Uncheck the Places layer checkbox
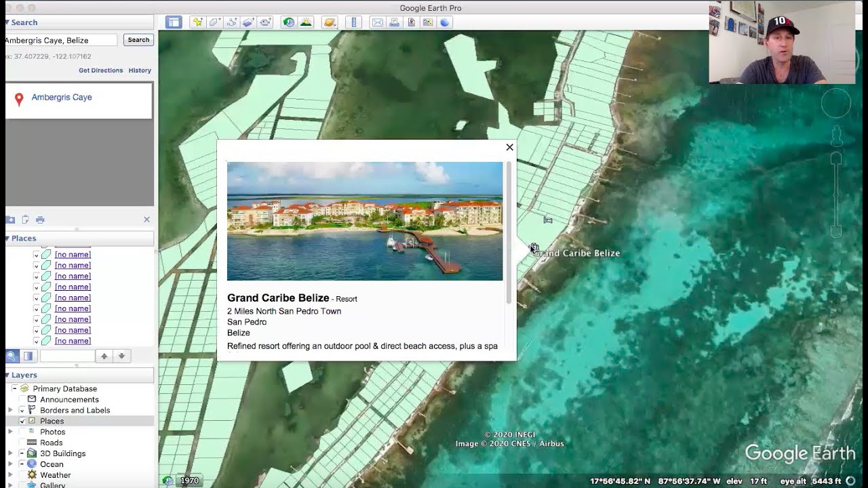This screenshot has width=868, height=488. click(x=22, y=421)
